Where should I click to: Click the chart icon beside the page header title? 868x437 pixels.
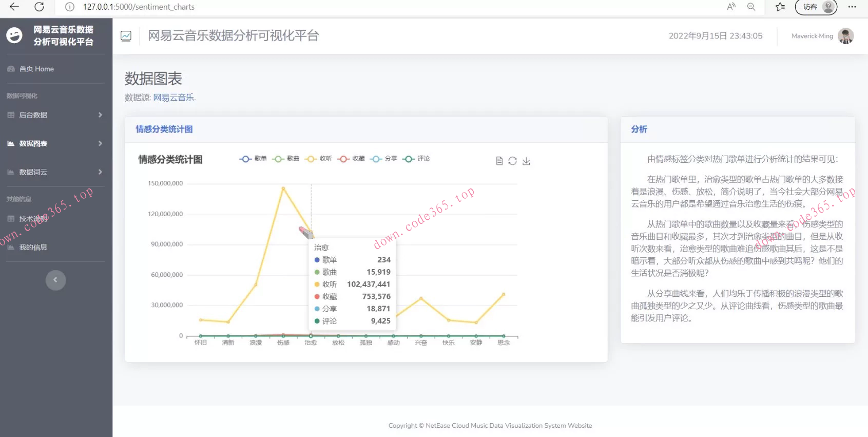(x=126, y=36)
